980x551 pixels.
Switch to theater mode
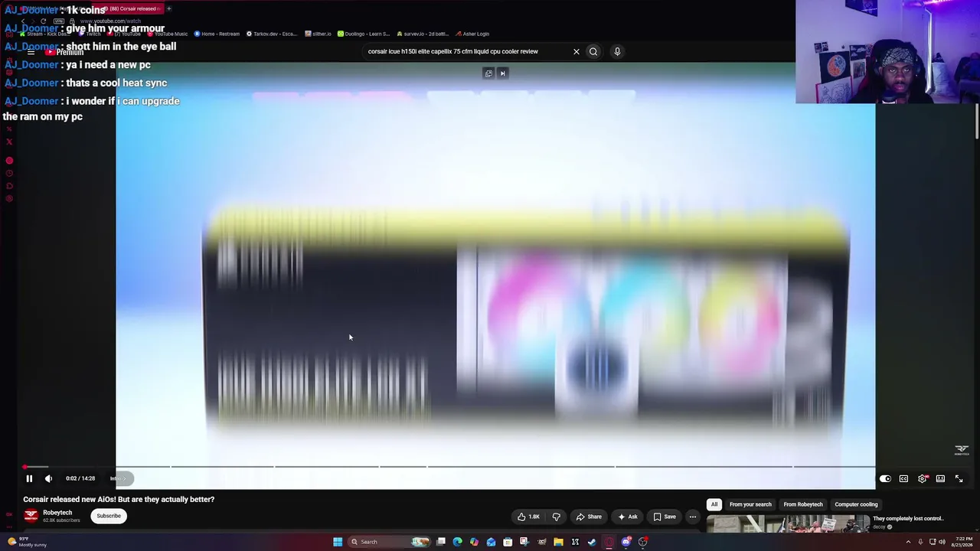click(940, 478)
